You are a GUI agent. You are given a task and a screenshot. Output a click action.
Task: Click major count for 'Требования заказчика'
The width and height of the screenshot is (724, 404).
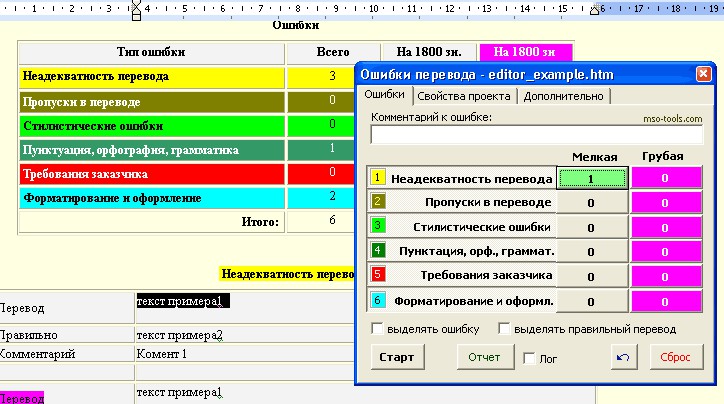[666, 277]
